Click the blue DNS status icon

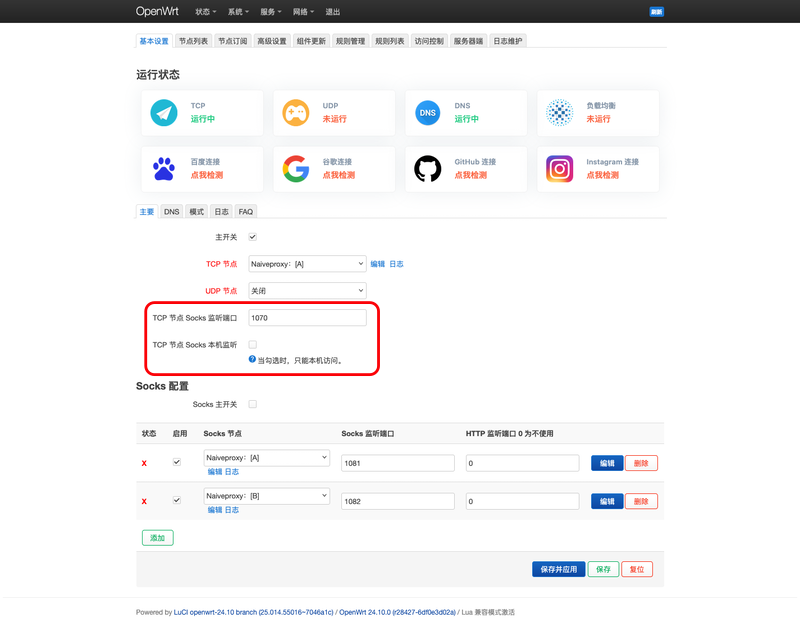coord(428,113)
